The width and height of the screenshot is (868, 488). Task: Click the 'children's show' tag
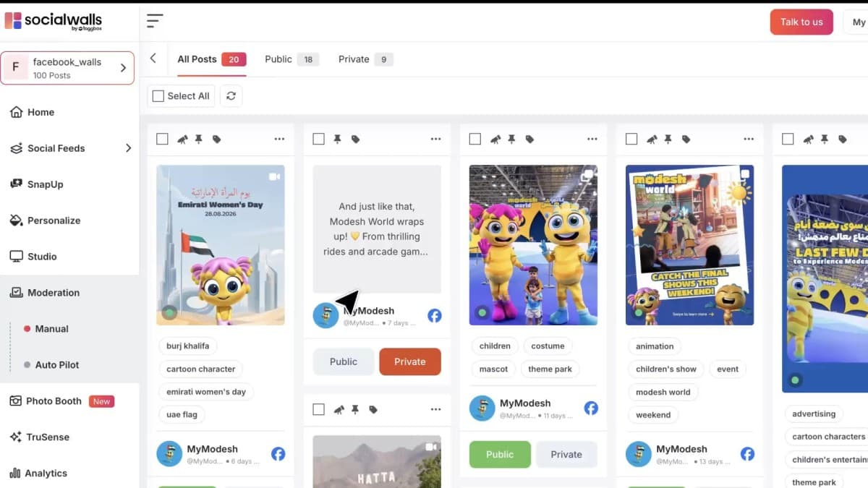[666, 369]
